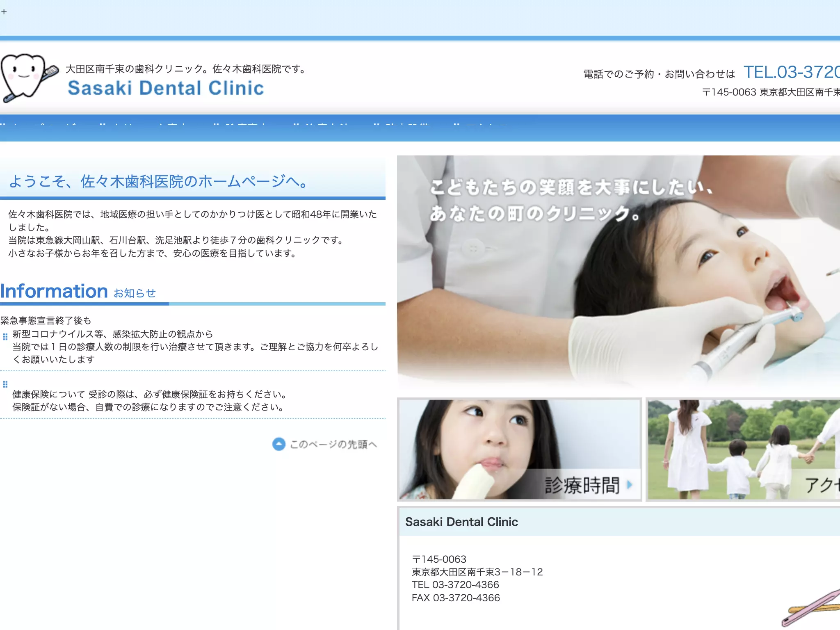Click sidebar address 東京都大田区南千束3−18−12
840x630 pixels.
pyautogui.click(x=477, y=572)
